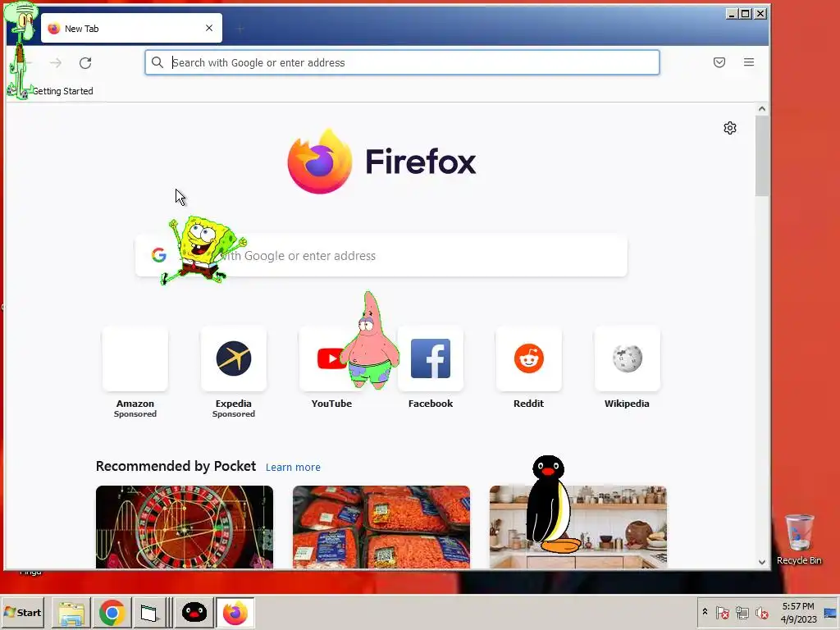Click the center Google search box
Image resolution: width=840 pixels, height=630 pixels.
pyautogui.click(x=381, y=256)
